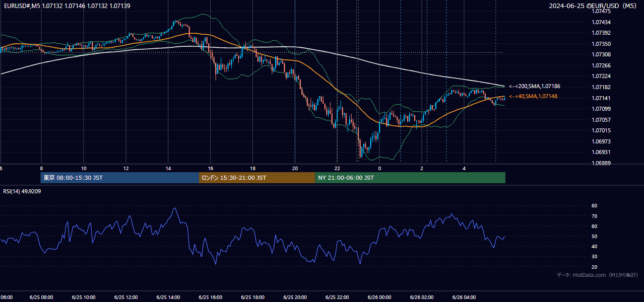
Task: Click RSI scale level 80
Action: [594, 206]
